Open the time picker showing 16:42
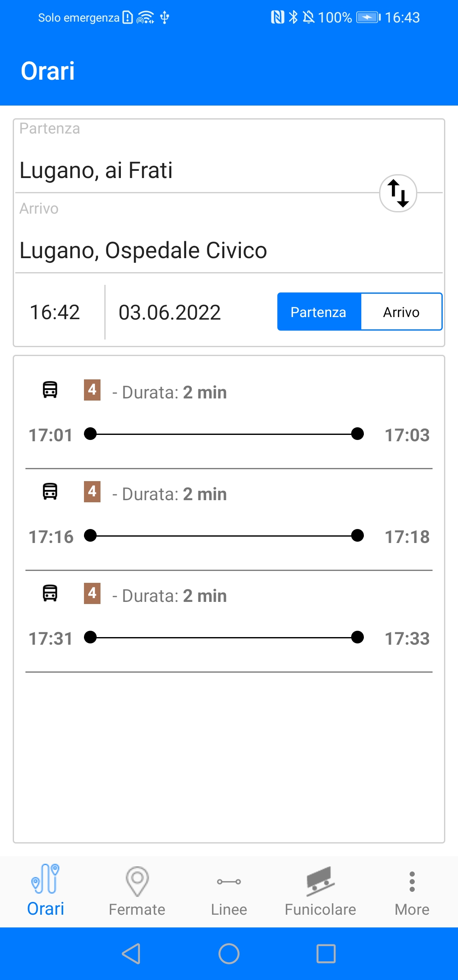 pos(55,312)
